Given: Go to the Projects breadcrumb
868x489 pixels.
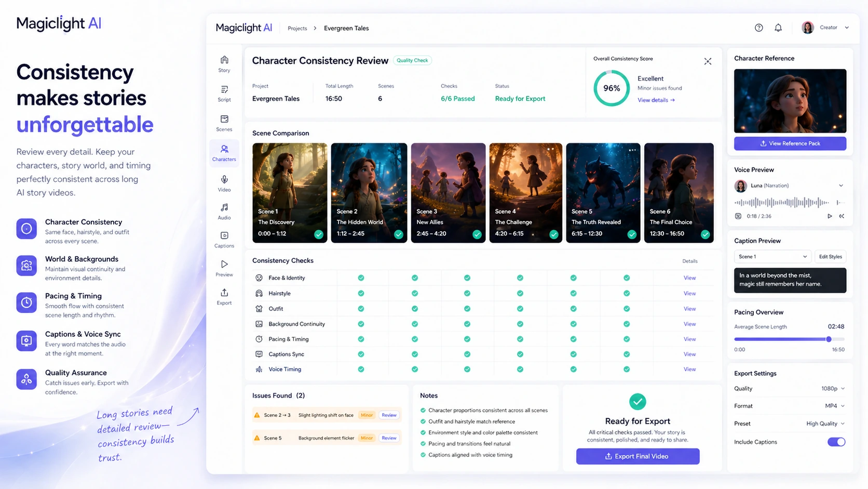Looking at the screenshot, I should click(x=297, y=29).
